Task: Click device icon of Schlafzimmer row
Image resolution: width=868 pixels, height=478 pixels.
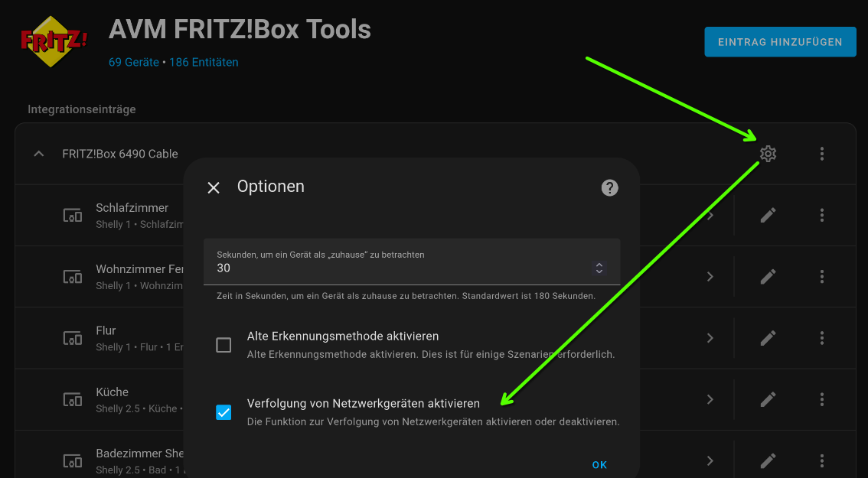Action: 73,215
